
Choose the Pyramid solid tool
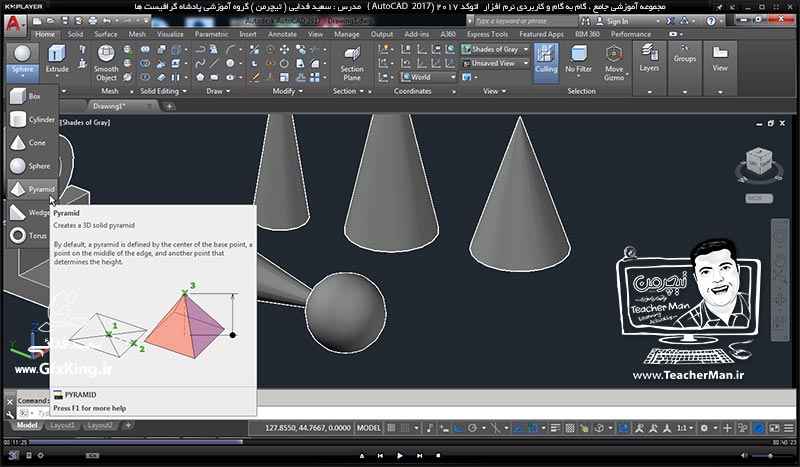[x=32, y=189]
